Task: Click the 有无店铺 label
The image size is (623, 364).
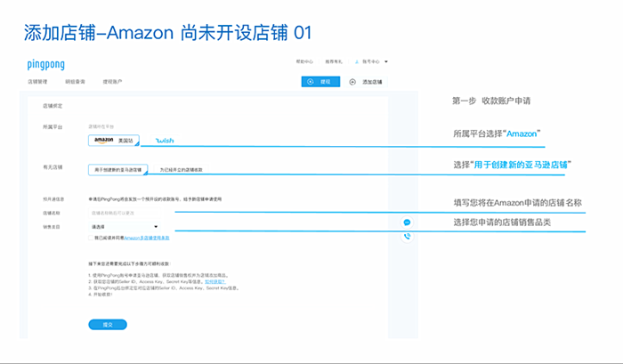Action: click(x=53, y=167)
